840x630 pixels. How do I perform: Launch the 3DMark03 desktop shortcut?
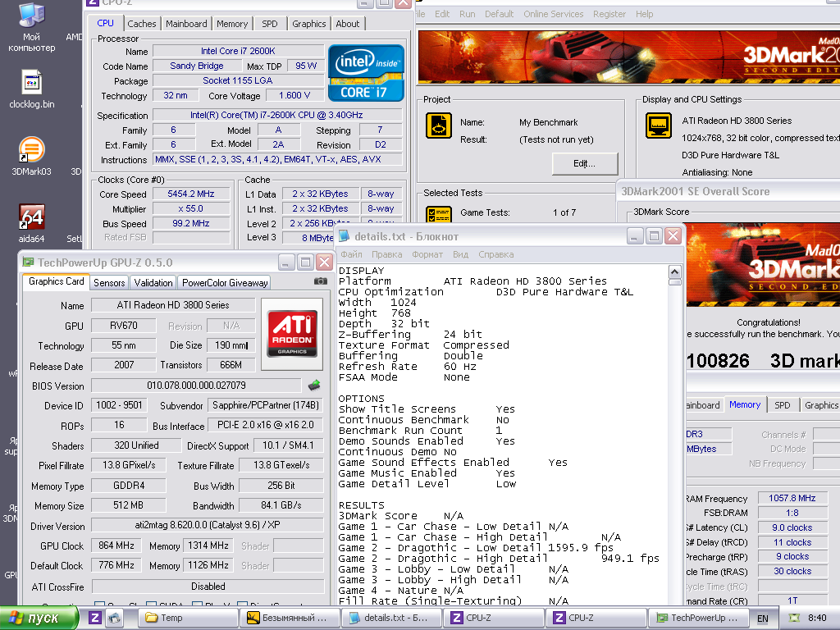(32, 157)
